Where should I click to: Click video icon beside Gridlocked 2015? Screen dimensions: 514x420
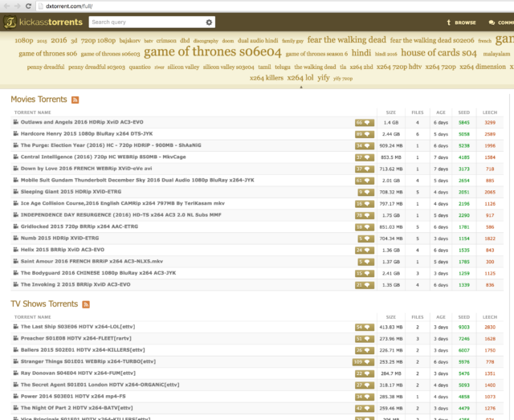tap(16, 226)
